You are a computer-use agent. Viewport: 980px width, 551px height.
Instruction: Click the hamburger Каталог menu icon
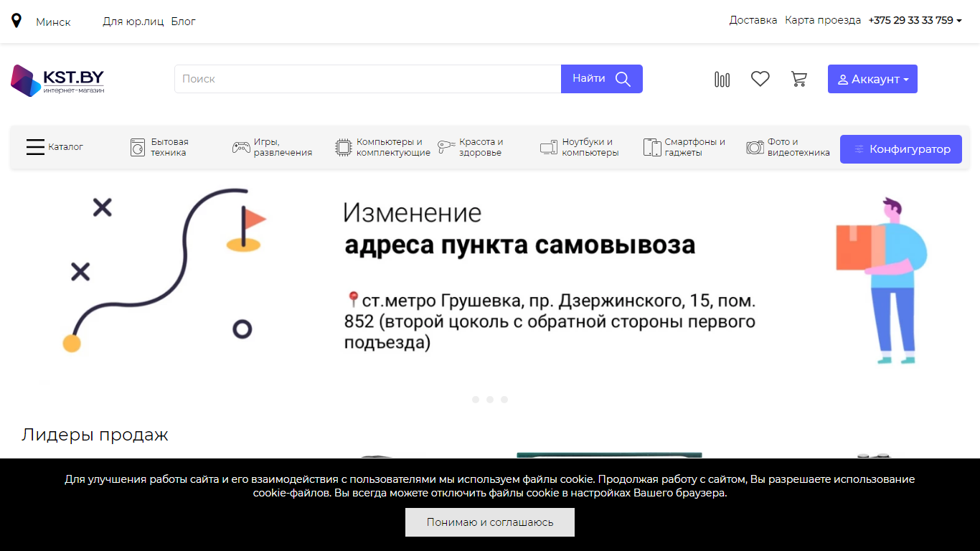35,147
